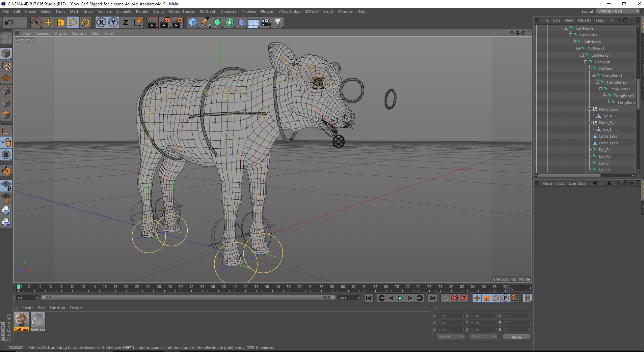644x352 pixels.
Task: Switch to Texture mode icon
Action: point(6,66)
